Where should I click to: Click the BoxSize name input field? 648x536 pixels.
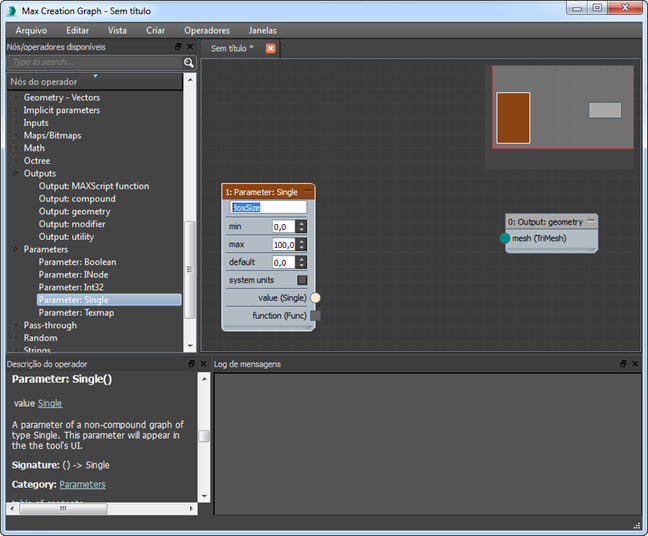(268, 207)
